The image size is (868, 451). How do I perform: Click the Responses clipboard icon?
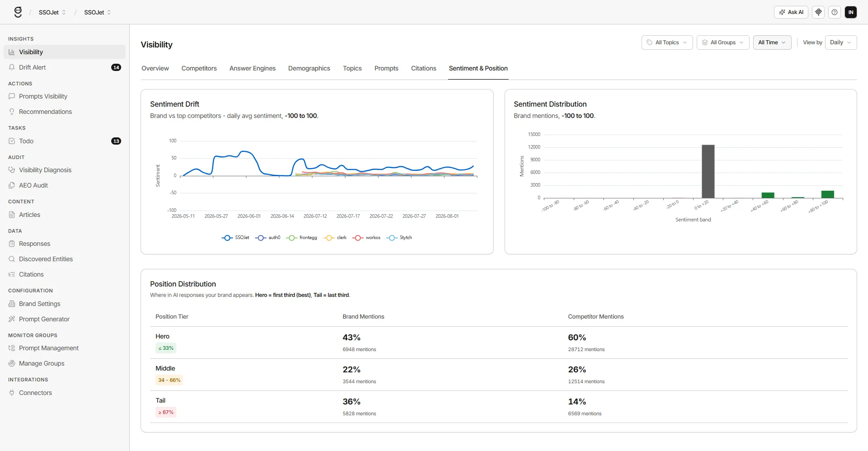coord(12,244)
